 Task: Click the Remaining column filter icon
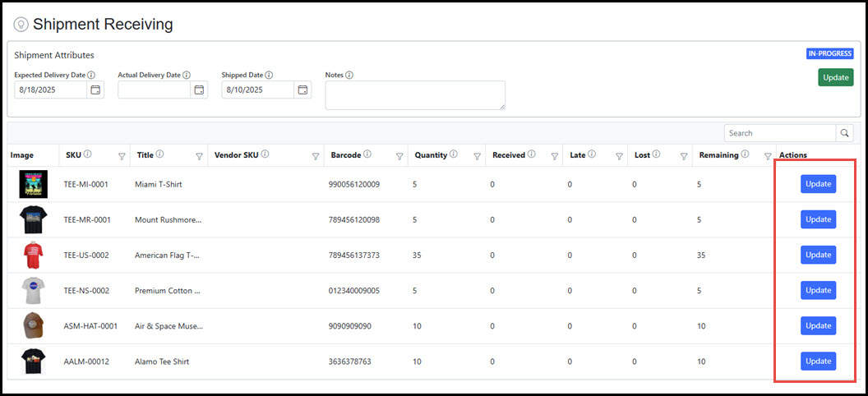(x=767, y=156)
